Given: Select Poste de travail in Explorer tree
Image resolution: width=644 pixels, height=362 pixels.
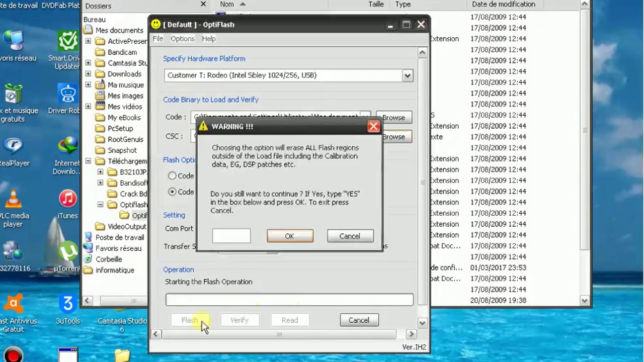Looking at the screenshot, I should pyautogui.click(x=120, y=237).
